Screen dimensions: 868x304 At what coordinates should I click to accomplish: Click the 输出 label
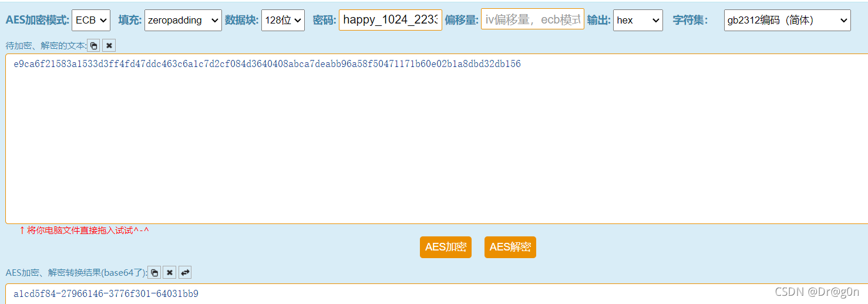point(598,20)
